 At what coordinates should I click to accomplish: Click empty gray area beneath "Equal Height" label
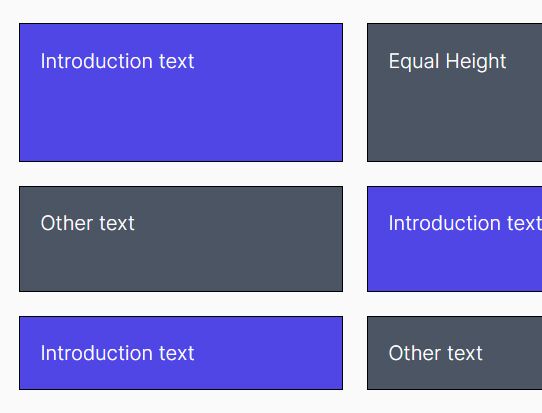click(x=455, y=118)
